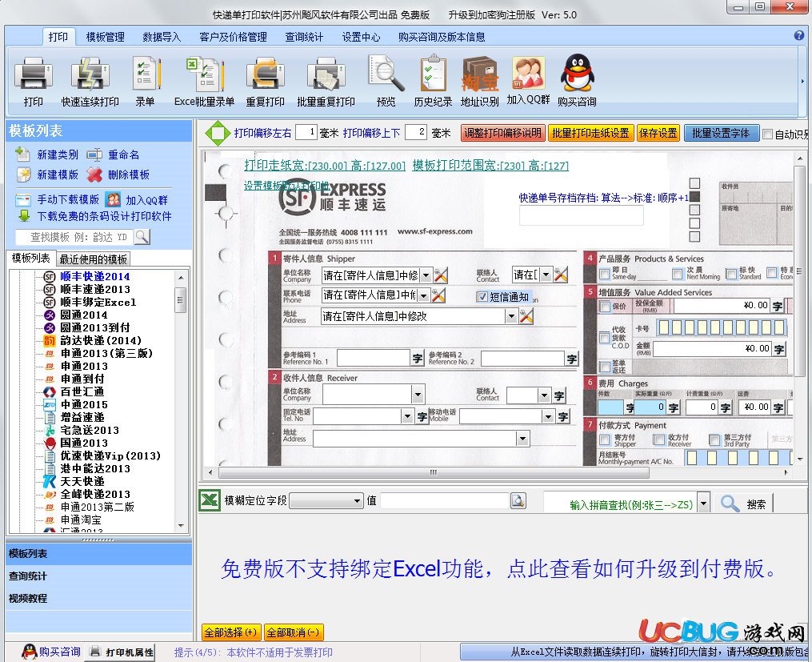812x662 pixels.
Task: Click 全部选择(+) button
Action: point(231,632)
